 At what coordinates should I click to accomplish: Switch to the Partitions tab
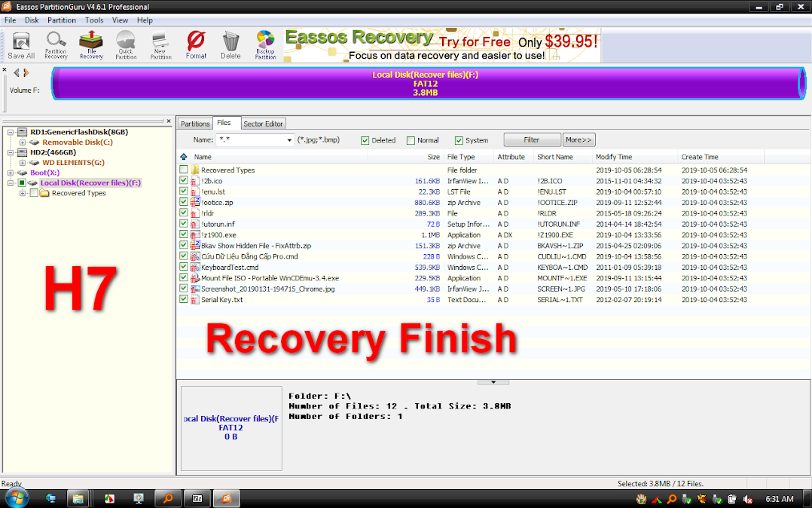(x=195, y=124)
